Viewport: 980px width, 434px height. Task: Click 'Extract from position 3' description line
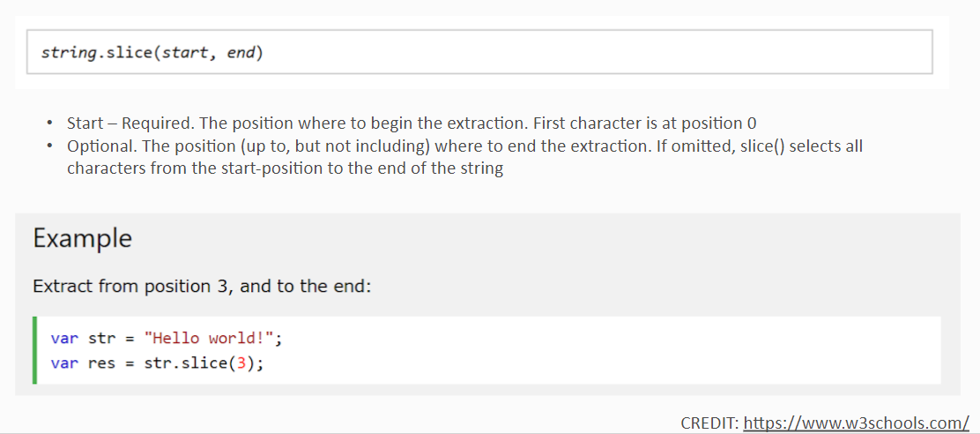[x=202, y=287]
